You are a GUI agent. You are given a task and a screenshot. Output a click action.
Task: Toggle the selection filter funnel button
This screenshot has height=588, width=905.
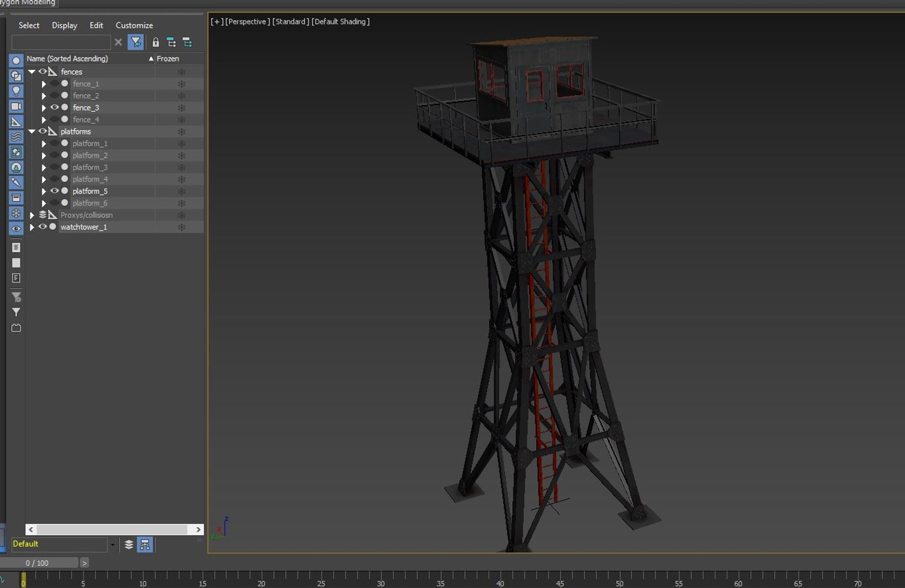point(136,42)
